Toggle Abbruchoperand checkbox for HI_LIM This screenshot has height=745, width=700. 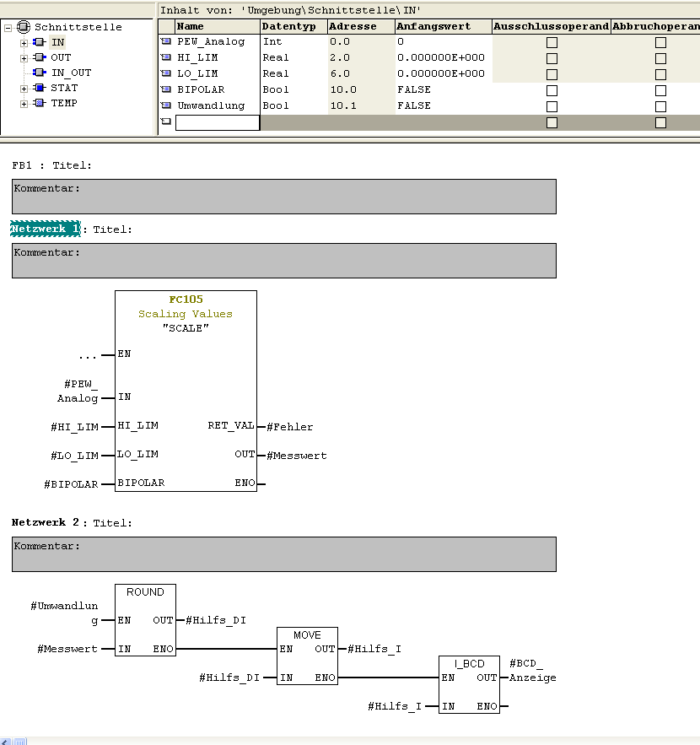[x=660, y=58]
